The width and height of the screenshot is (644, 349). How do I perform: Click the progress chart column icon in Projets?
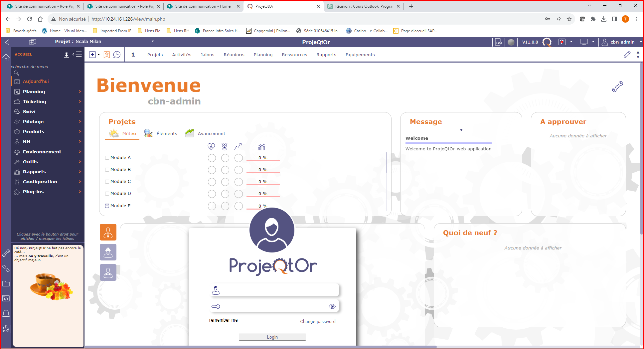pos(261,147)
